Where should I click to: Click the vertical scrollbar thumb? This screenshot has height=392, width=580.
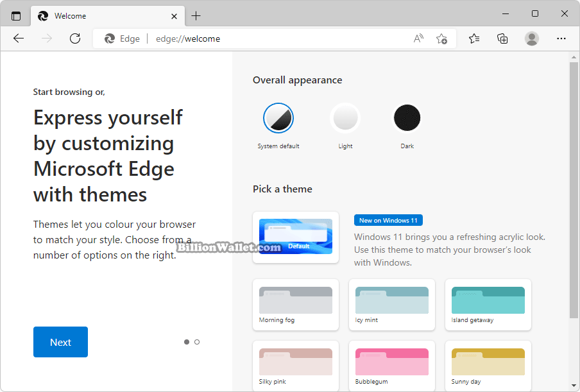pyautogui.click(x=574, y=191)
